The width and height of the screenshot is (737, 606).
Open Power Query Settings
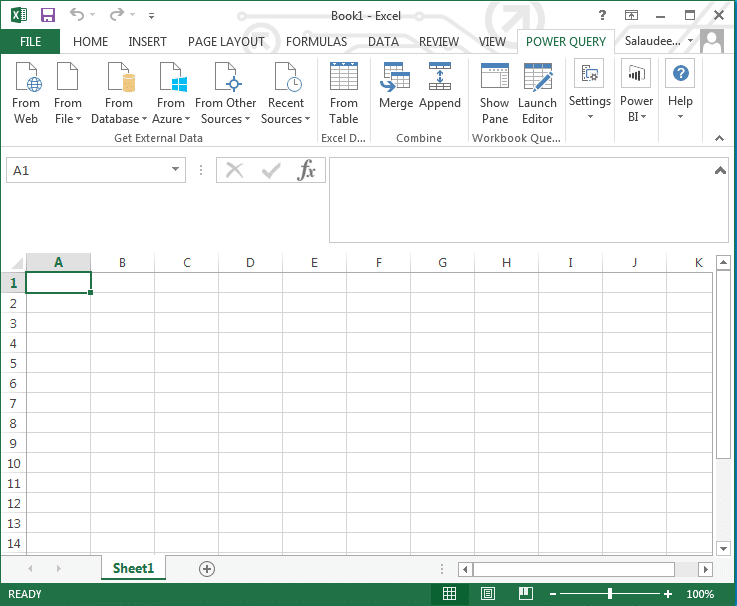(590, 89)
